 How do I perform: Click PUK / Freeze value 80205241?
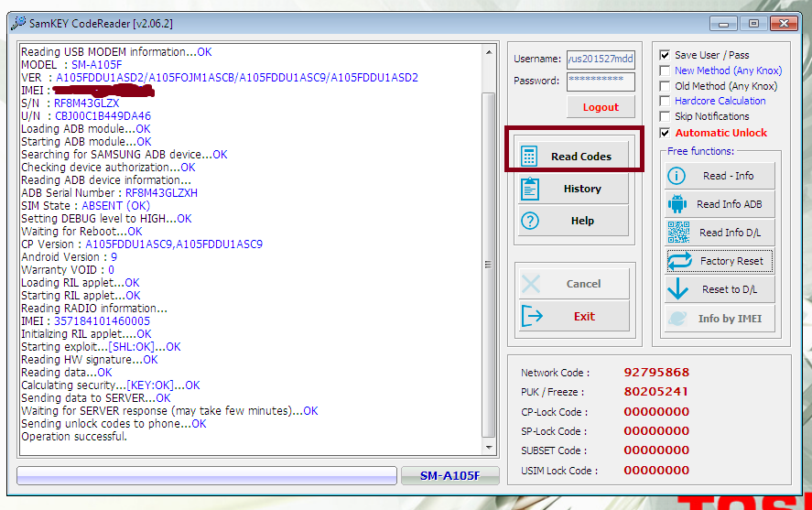pyautogui.click(x=655, y=392)
